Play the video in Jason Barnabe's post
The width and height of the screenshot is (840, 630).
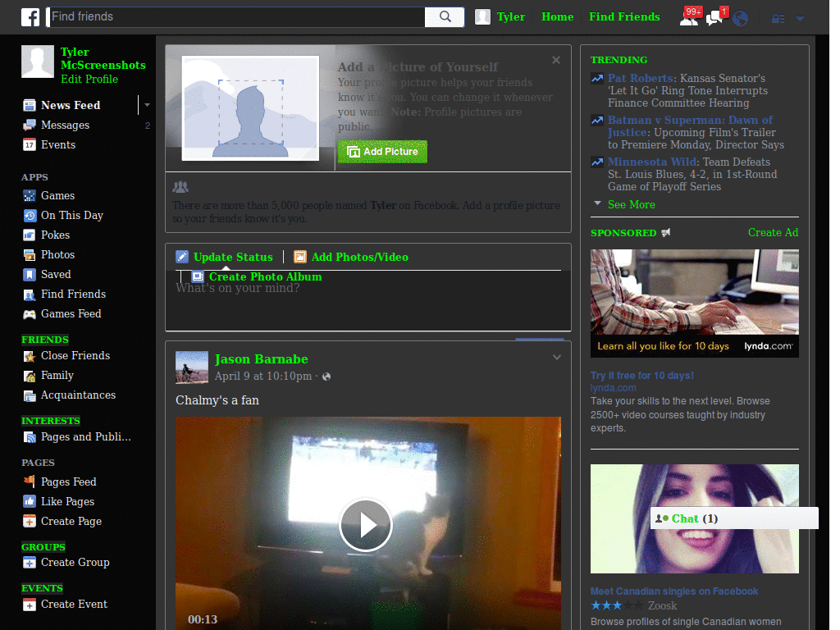(x=365, y=525)
